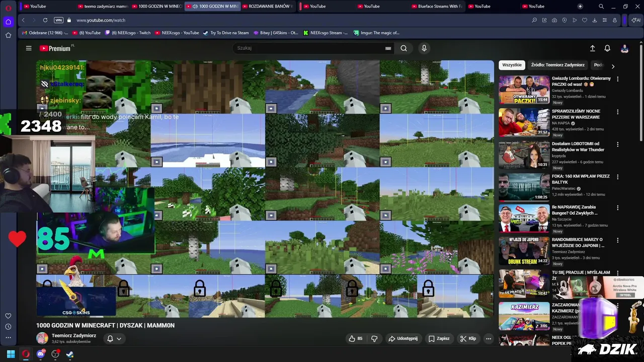Select the Wszystkie filter chip
644x362 pixels.
point(512,65)
